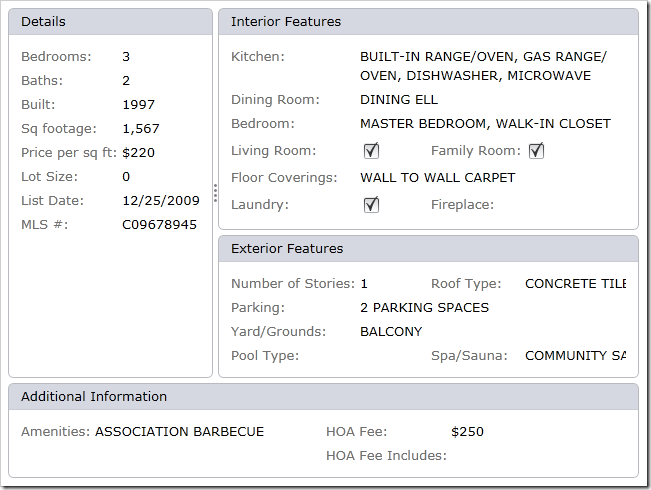Click the vertical splitter grip between panels
The image size is (651, 490).
[x=215, y=193]
